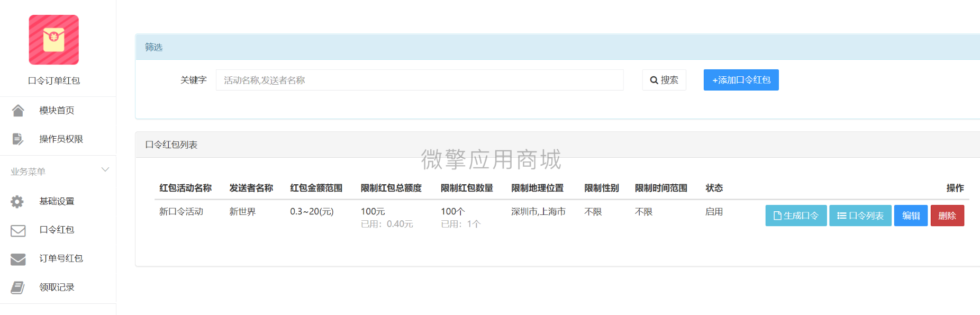
Task: Click the 筛选 panel header
Action: pyautogui.click(x=558, y=47)
